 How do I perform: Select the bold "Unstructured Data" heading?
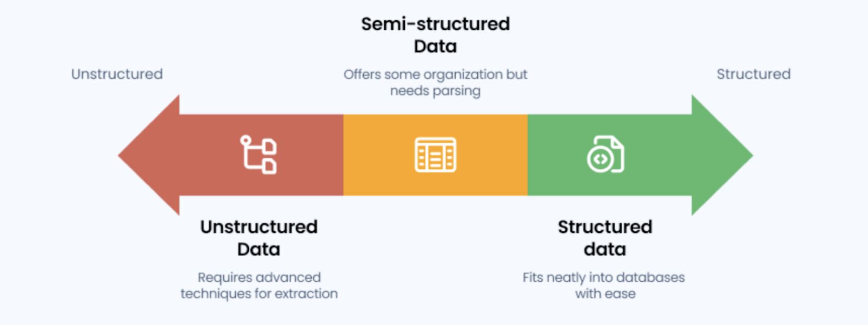coord(259,238)
